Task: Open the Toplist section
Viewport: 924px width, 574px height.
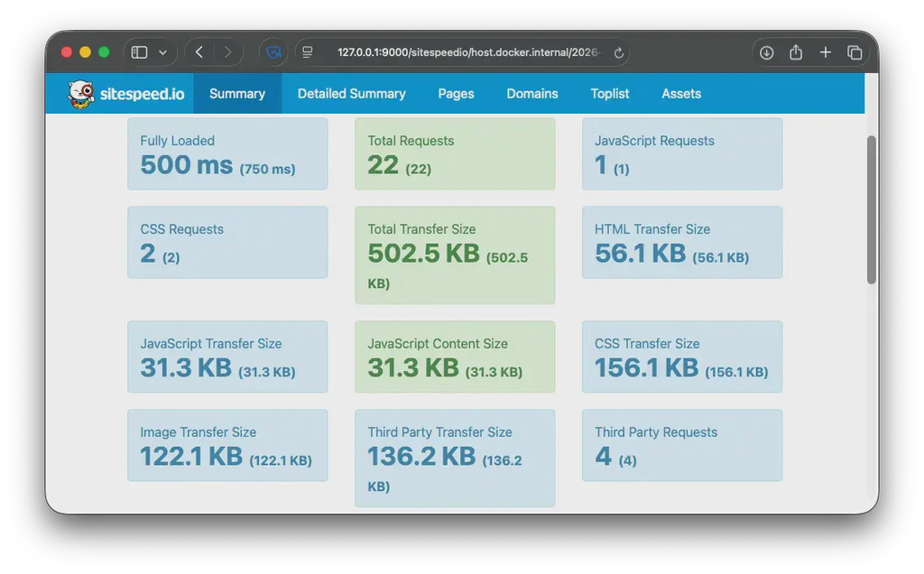Action: click(x=609, y=93)
